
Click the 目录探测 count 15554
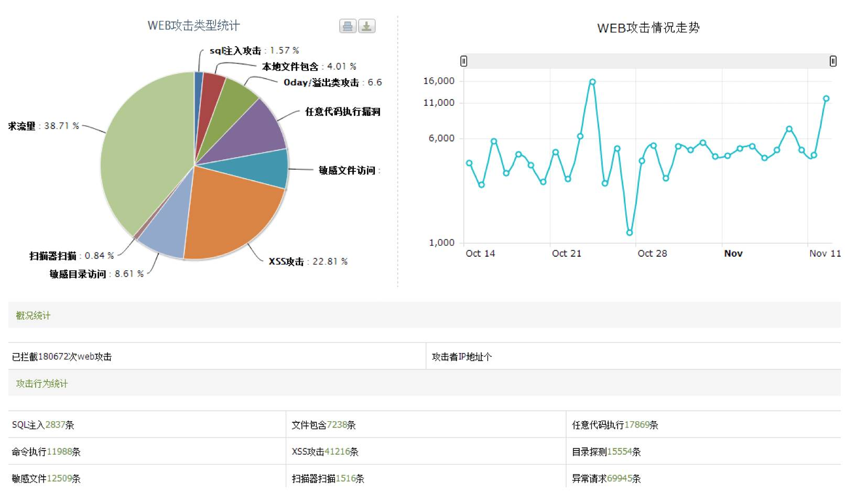(620, 452)
